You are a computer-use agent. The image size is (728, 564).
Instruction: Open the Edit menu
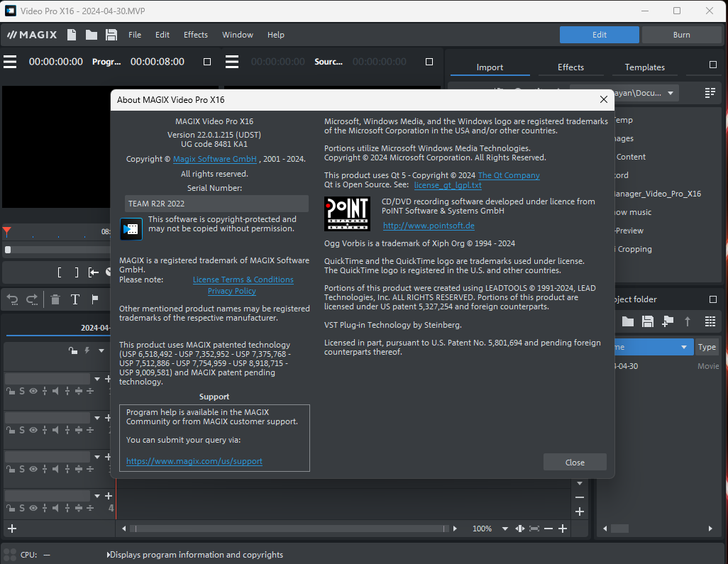tap(162, 35)
